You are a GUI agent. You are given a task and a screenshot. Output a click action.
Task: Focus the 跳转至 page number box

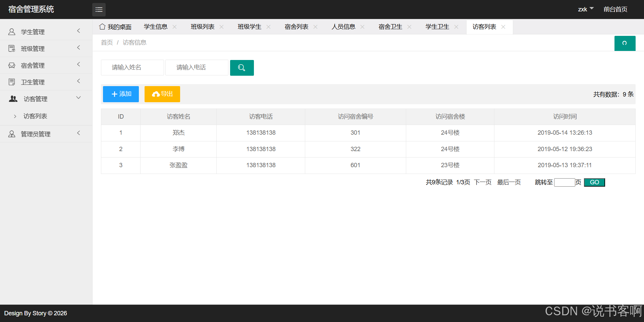pos(565,182)
